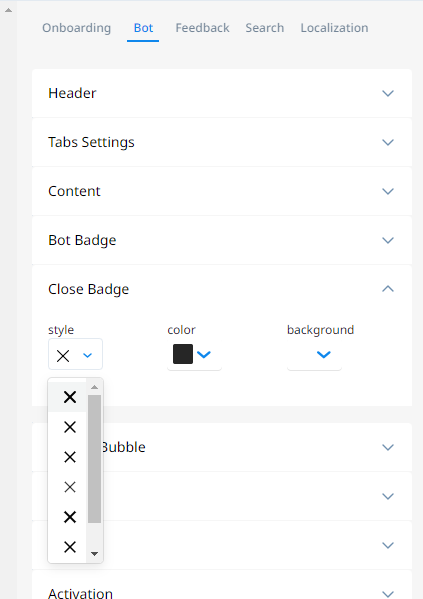
Task: Pick the third X icon in the dropdown list
Action: [70, 457]
